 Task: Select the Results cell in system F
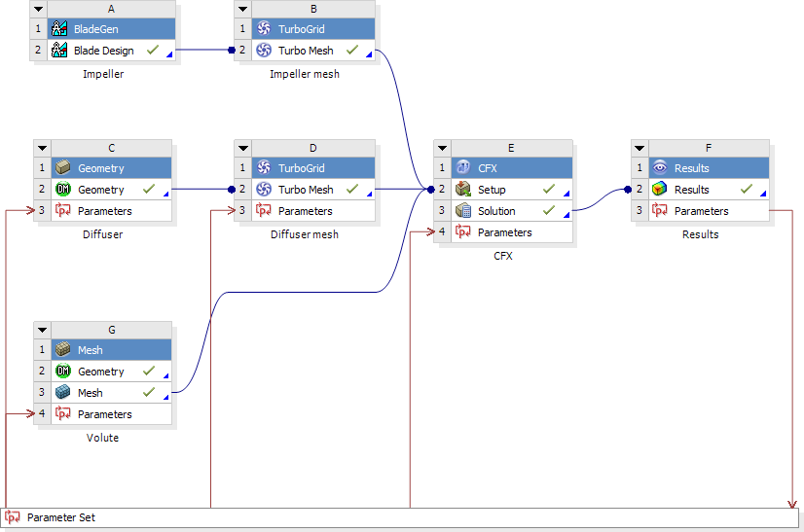[709, 189]
